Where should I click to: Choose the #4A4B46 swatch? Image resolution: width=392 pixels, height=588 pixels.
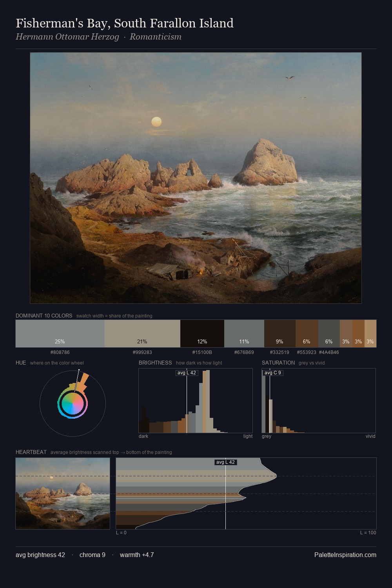329,334
